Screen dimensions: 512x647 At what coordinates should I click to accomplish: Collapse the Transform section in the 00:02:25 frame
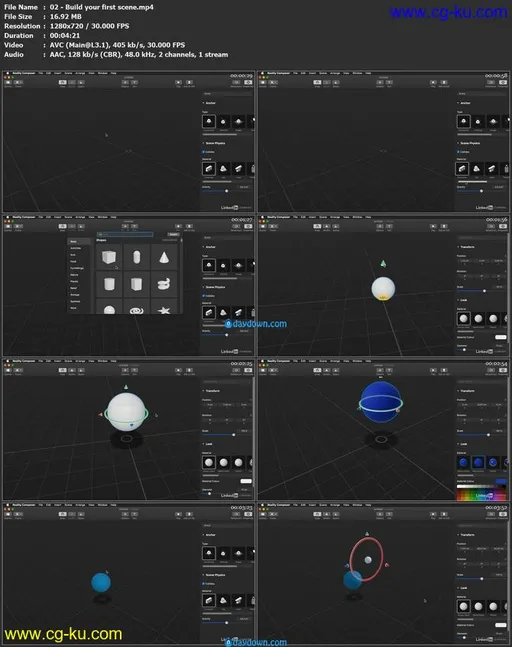click(x=203, y=391)
